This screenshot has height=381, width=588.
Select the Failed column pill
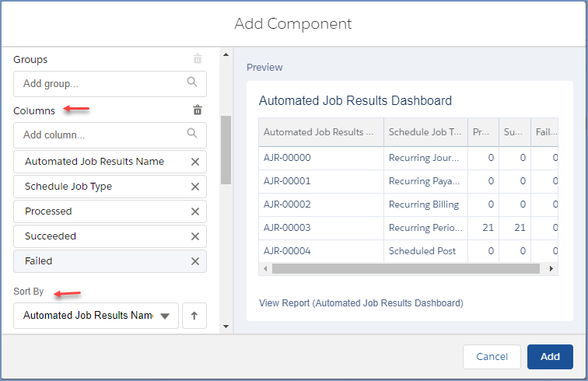110,261
